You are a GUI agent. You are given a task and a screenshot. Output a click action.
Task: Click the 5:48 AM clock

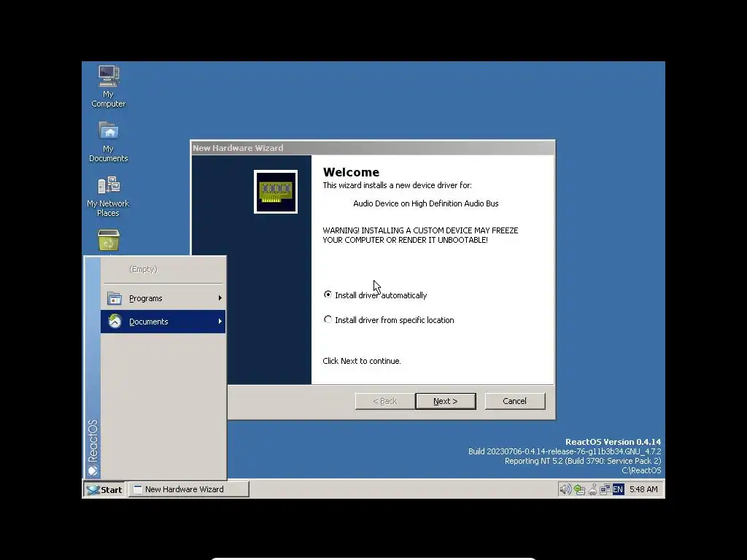click(x=643, y=489)
